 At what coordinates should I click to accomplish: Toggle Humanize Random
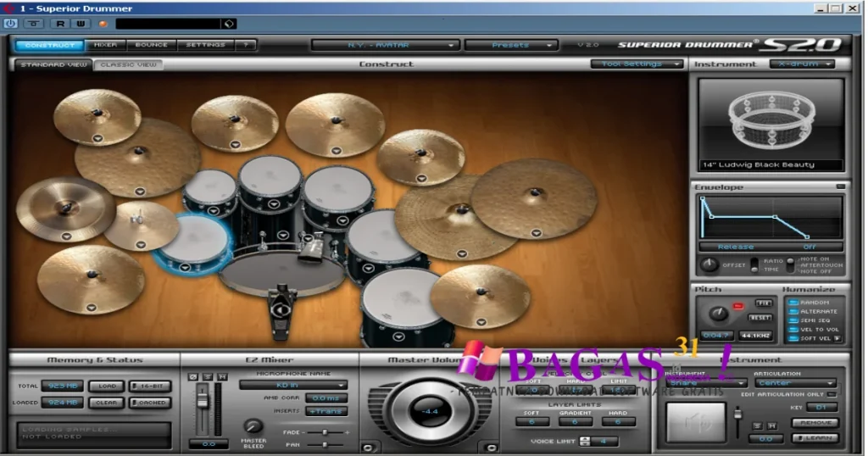point(793,303)
